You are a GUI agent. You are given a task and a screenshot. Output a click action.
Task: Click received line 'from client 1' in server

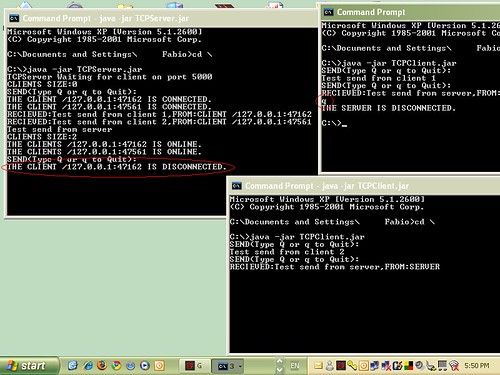(x=159, y=114)
